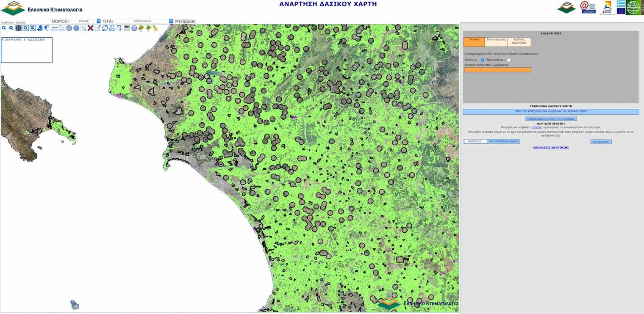Select the 'Περιλαμβάνει' radio option
The height and width of the screenshot is (314, 644).
tap(508, 60)
